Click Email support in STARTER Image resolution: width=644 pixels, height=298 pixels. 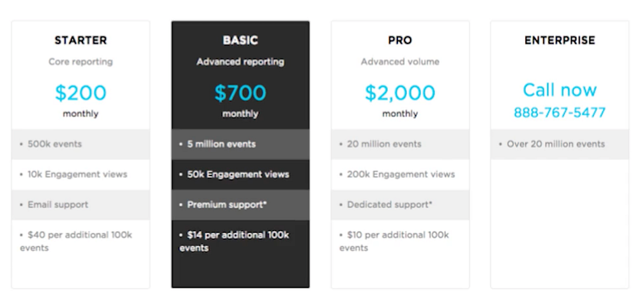[x=57, y=205]
